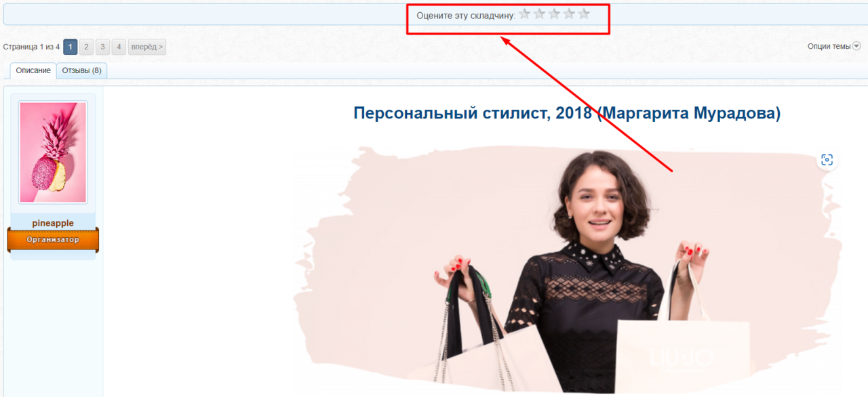Go to page 3
The image size is (868, 397).
click(102, 47)
